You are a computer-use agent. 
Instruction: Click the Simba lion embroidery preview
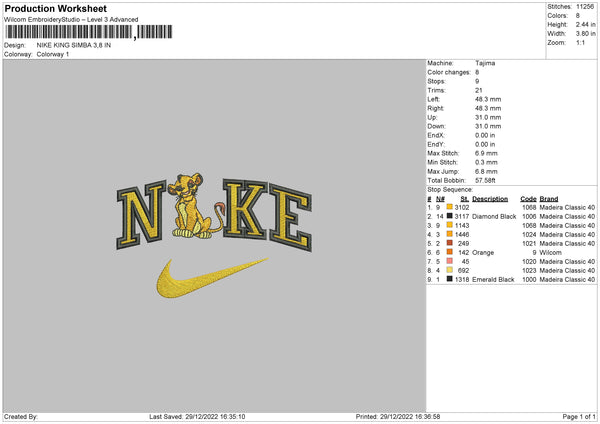pos(195,206)
